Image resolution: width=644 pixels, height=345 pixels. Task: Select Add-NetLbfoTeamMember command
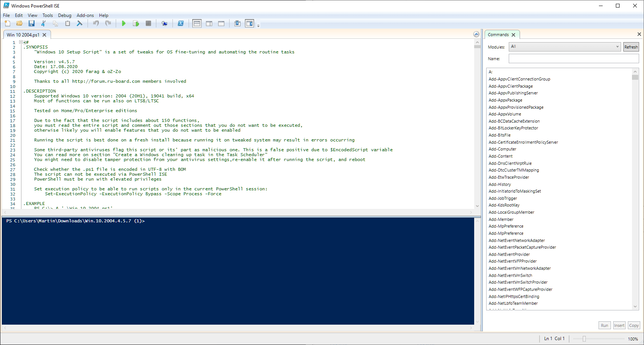[513, 303]
